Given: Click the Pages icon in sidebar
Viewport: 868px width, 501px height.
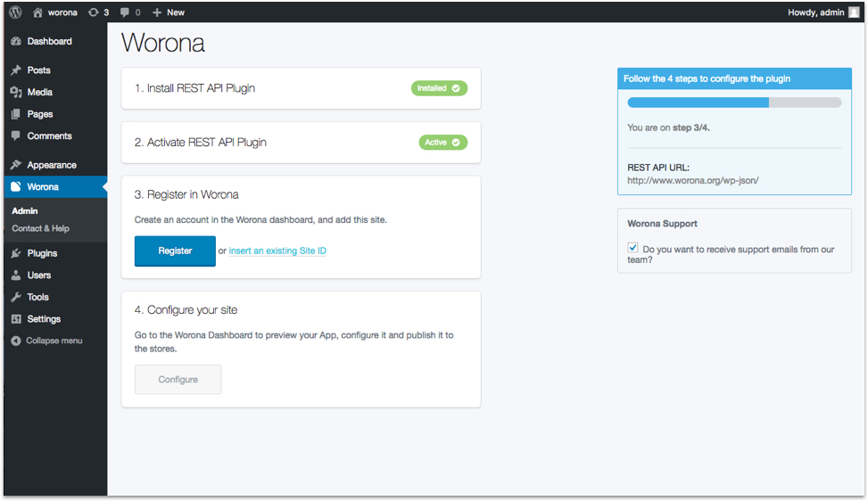Looking at the screenshot, I should [16, 114].
